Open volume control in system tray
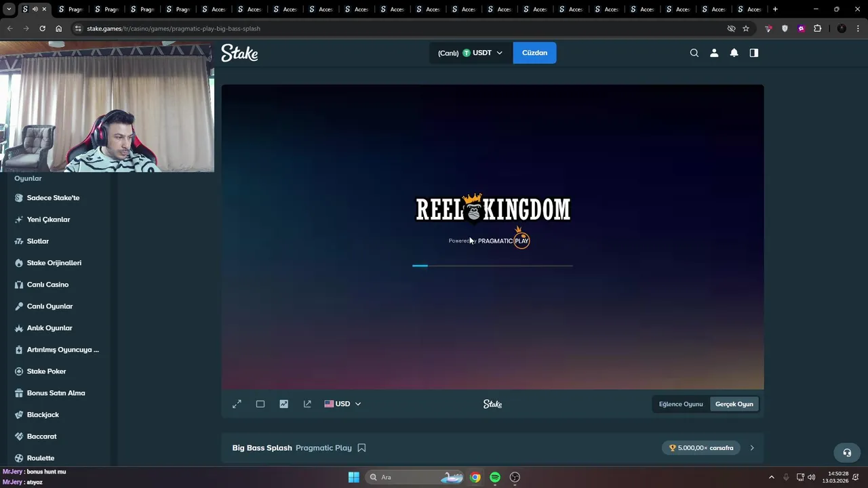This screenshot has width=868, height=488. click(x=812, y=477)
